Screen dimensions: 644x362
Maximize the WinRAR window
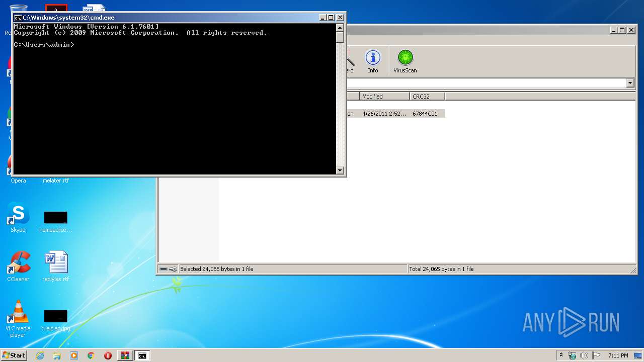pyautogui.click(x=622, y=30)
